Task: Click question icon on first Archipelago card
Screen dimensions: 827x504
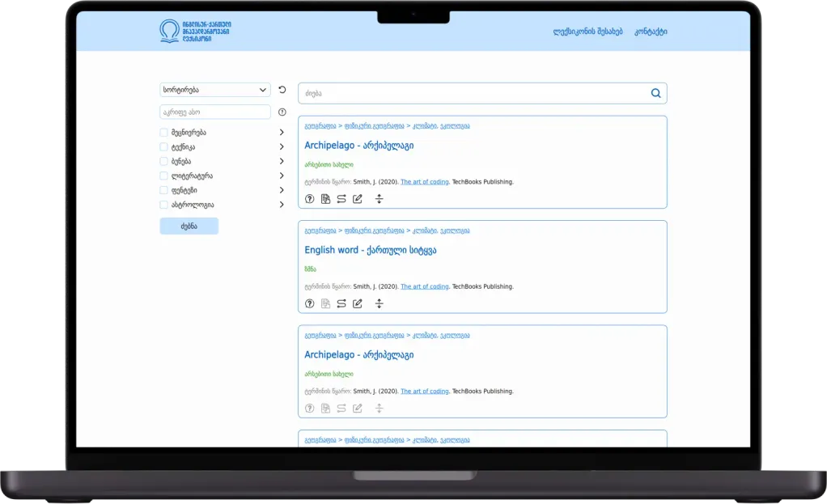Action: (x=310, y=199)
